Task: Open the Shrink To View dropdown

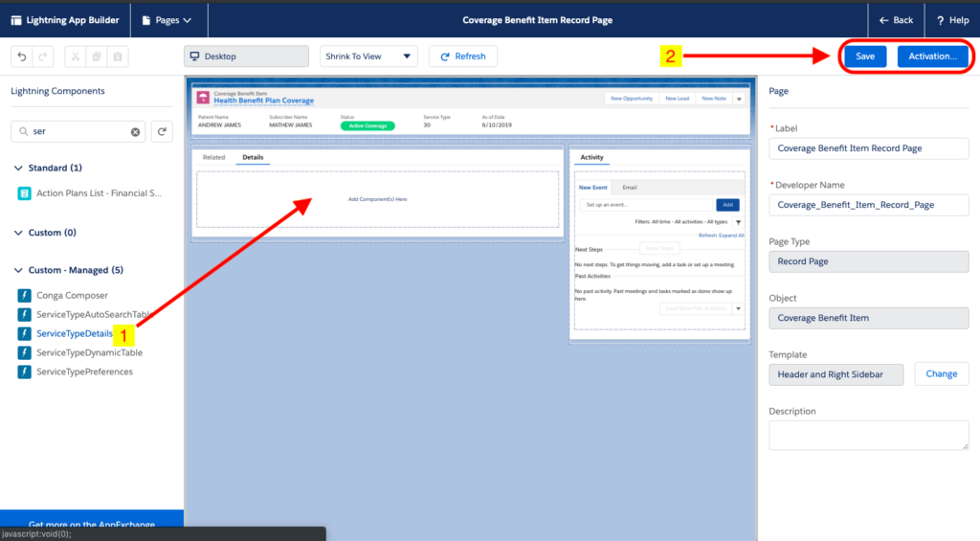Action: click(367, 56)
